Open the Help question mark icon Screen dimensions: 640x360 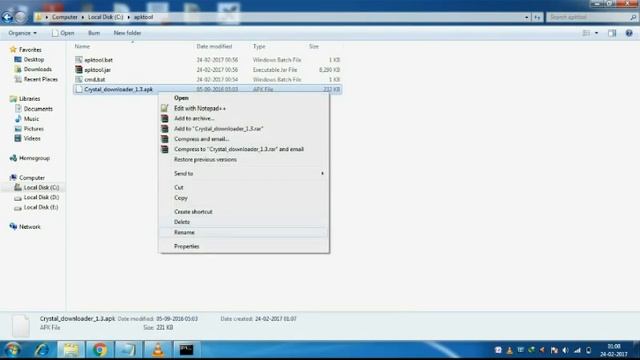pos(629,33)
